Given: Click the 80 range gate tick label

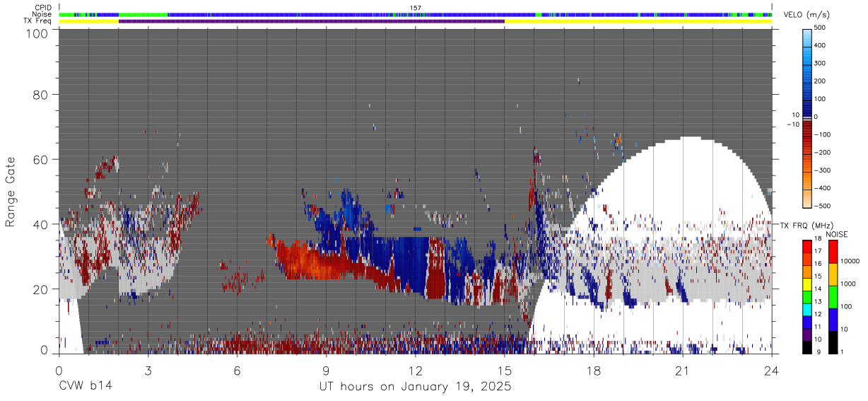Looking at the screenshot, I should pyautogui.click(x=40, y=95).
